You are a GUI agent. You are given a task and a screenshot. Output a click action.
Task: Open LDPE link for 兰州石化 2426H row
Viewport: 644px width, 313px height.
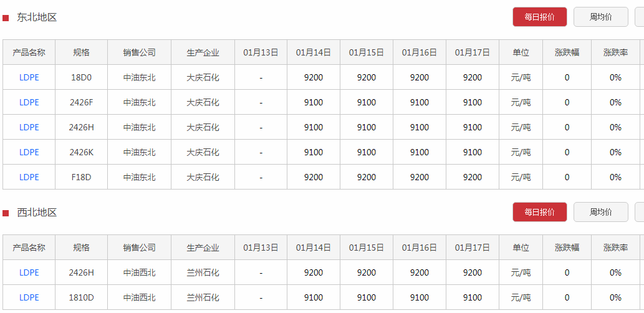[x=29, y=272]
